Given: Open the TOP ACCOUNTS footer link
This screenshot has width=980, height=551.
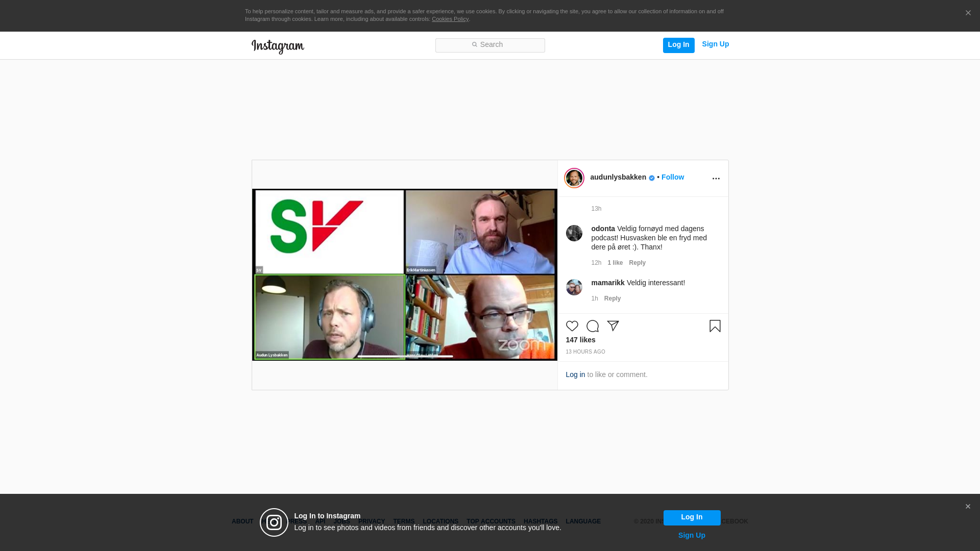Looking at the screenshot, I should (x=491, y=522).
